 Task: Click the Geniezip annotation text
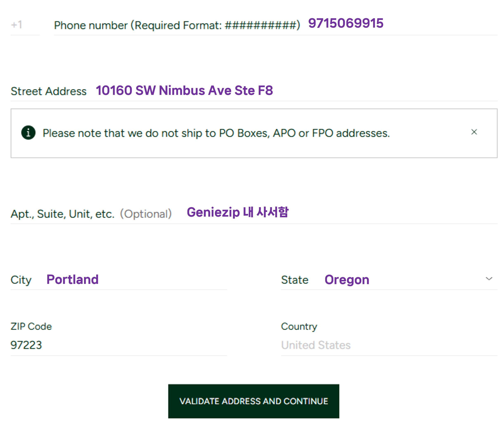pos(237,212)
